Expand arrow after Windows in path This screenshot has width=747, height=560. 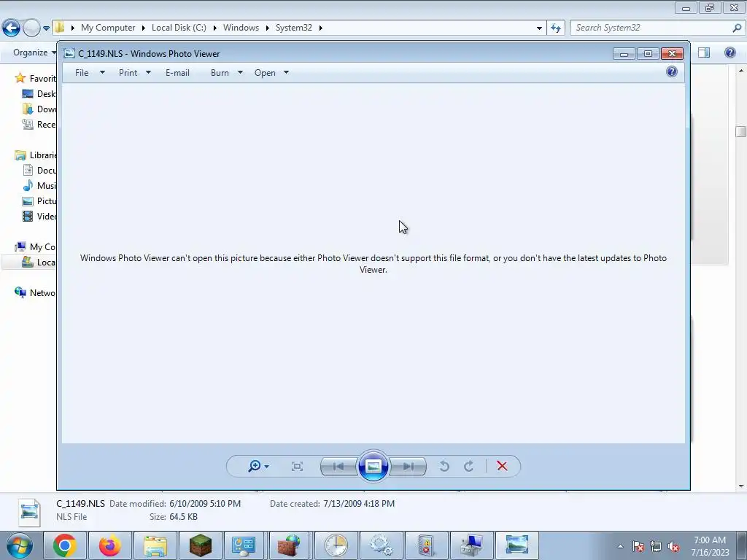point(267,28)
